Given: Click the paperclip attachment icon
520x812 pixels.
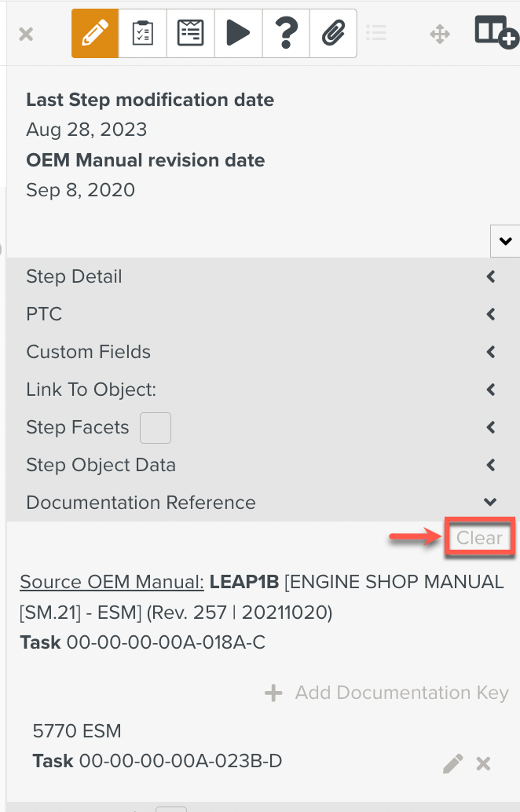Looking at the screenshot, I should click(x=333, y=34).
